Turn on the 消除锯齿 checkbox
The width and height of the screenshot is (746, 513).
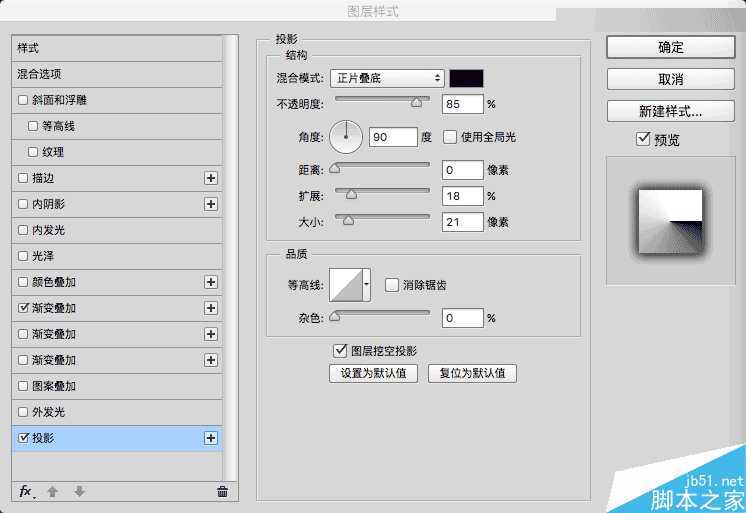click(x=392, y=285)
